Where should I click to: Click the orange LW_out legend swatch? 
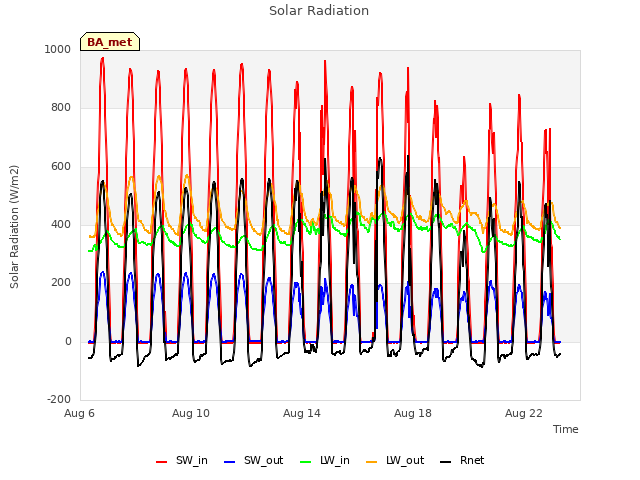pyautogui.click(x=372, y=462)
